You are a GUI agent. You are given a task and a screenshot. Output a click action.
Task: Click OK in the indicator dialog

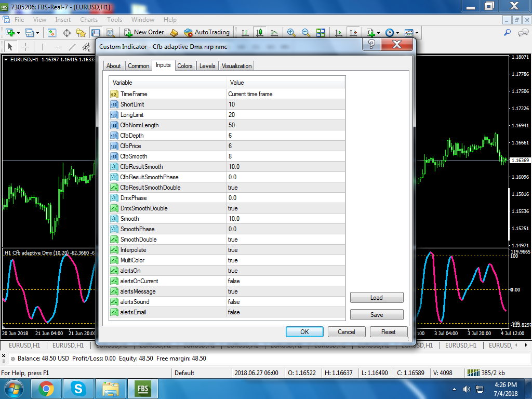point(304,332)
